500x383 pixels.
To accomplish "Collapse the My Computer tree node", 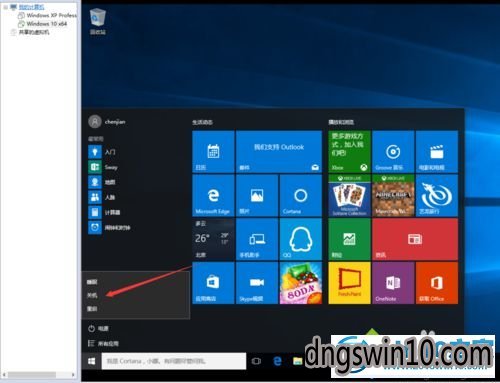I will click(x=5, y=7).
